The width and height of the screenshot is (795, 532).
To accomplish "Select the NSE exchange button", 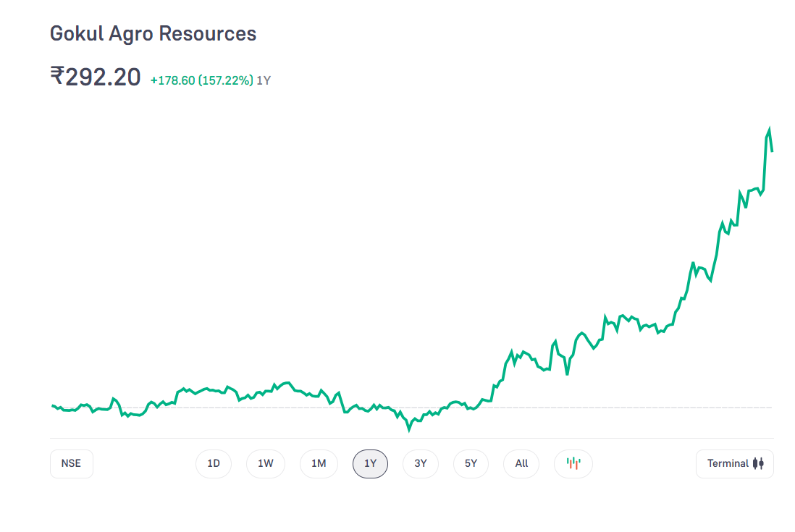I will point(72,463).
